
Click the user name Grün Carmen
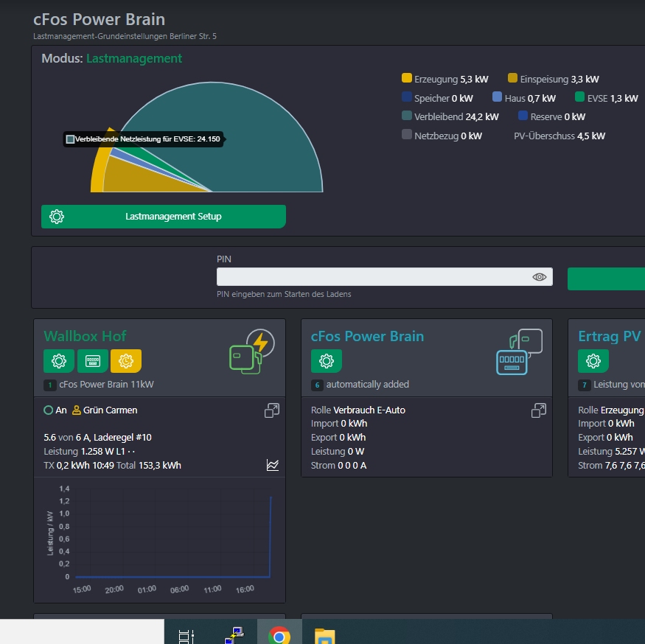pyautogui.click(x=111, y=410)
